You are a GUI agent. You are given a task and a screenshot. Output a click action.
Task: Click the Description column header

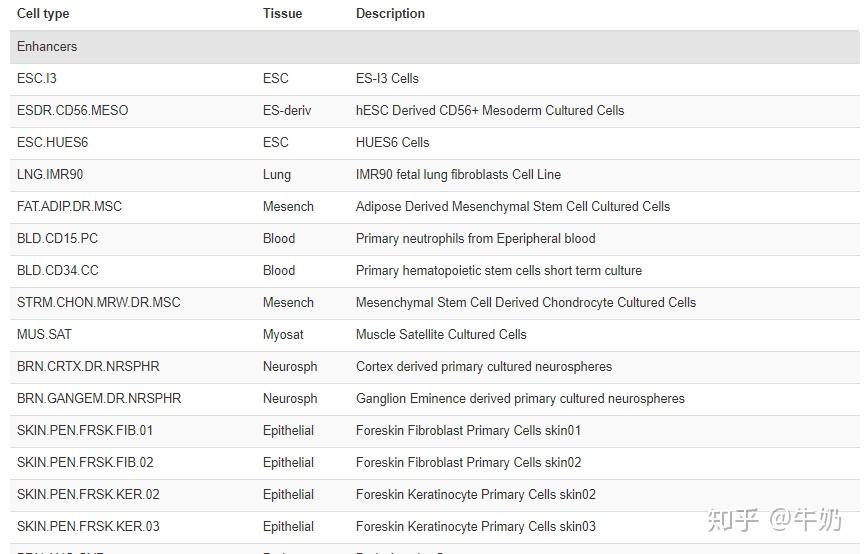tap(390, 14)
